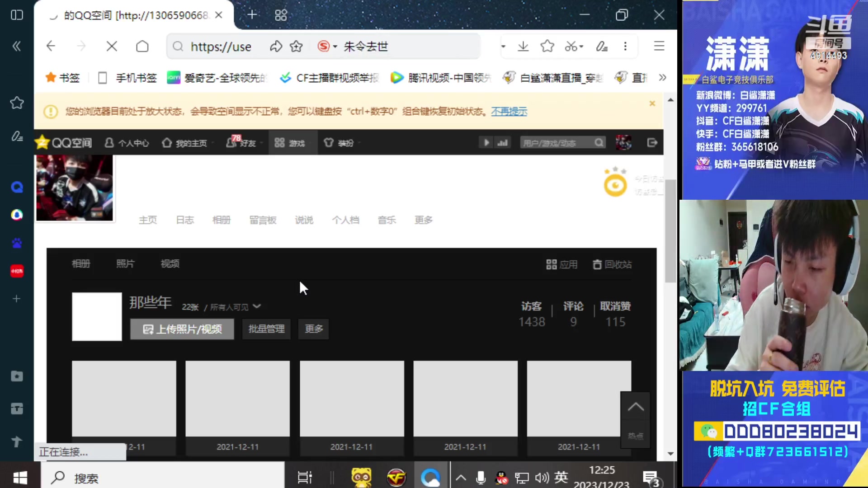Play music with the QQ空间 play button

486,143
